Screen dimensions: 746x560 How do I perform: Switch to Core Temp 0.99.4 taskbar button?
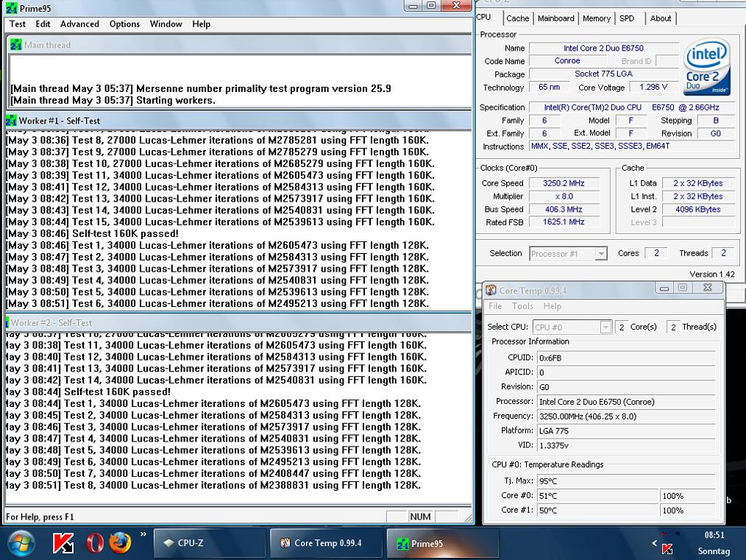click(x=326, y=543)
